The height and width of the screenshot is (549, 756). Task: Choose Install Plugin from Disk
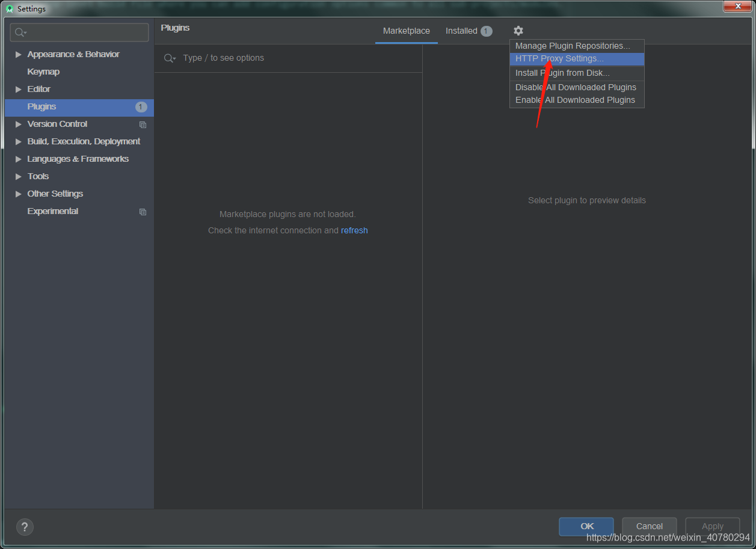pyautogui.click(x=577, y=73)
